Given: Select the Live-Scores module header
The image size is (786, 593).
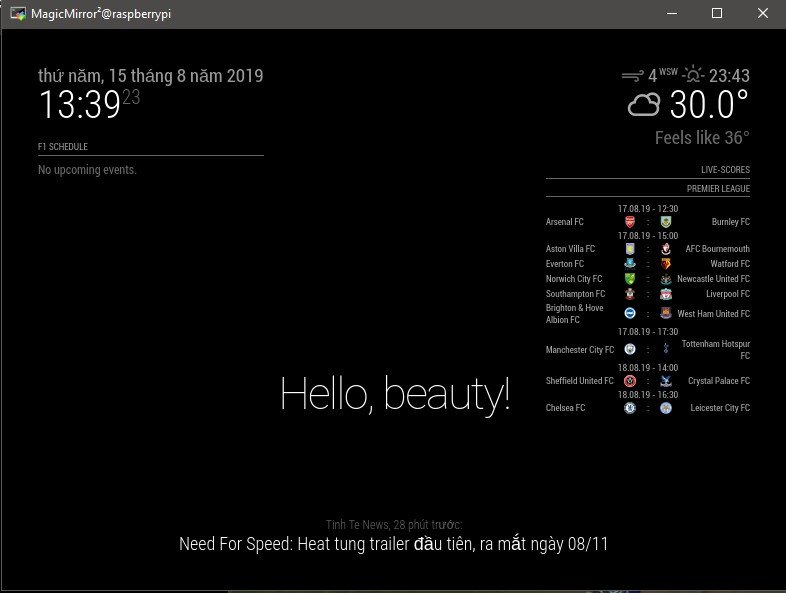Looking at the screenshot, I should (x=725, y=170).
